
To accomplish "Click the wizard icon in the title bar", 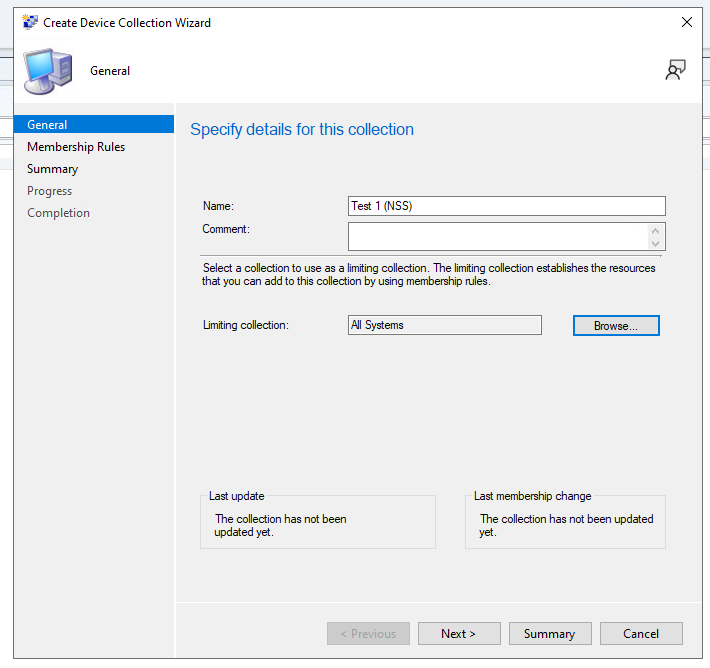I will (x=30, y=22).
